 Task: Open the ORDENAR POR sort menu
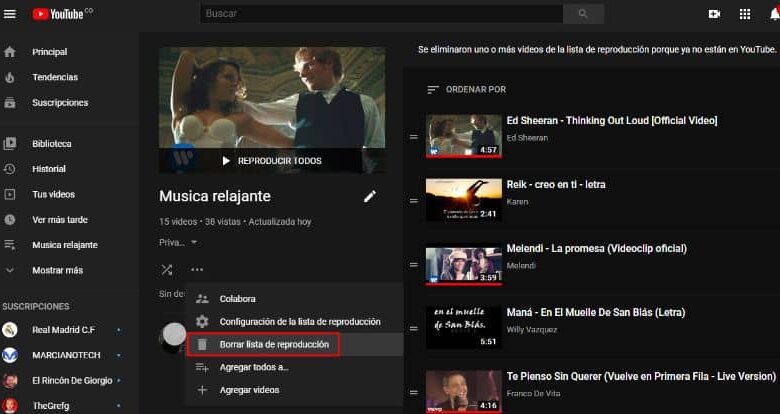tap(466, 90)
